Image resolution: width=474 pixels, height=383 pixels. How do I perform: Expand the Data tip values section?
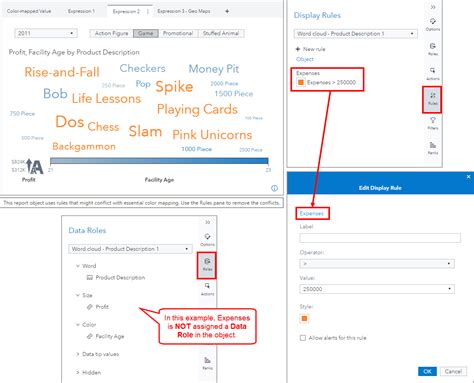pos(78,354)
